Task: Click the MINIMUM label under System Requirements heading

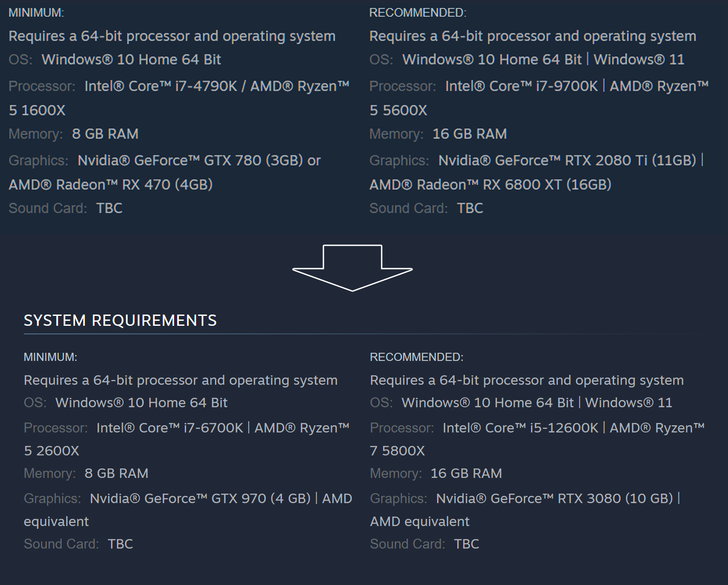Action: (50, 357)
